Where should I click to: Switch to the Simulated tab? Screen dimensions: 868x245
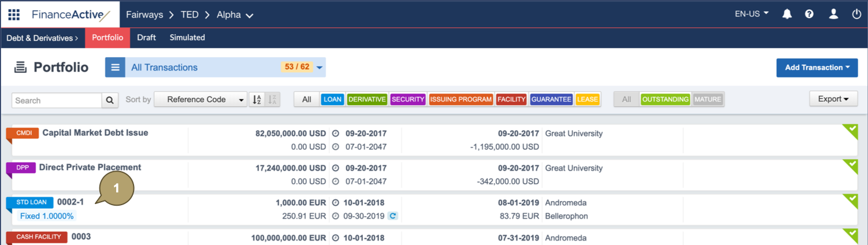(x=187, y=38)
